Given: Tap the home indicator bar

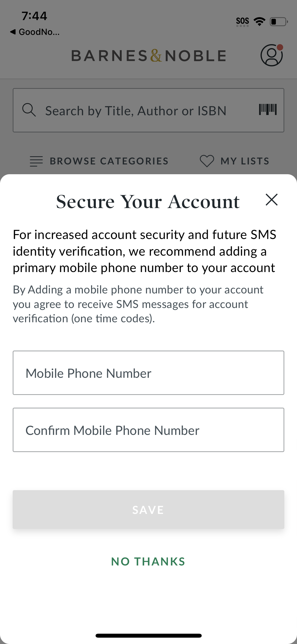Looking at the screenshot, I should 148,636.
